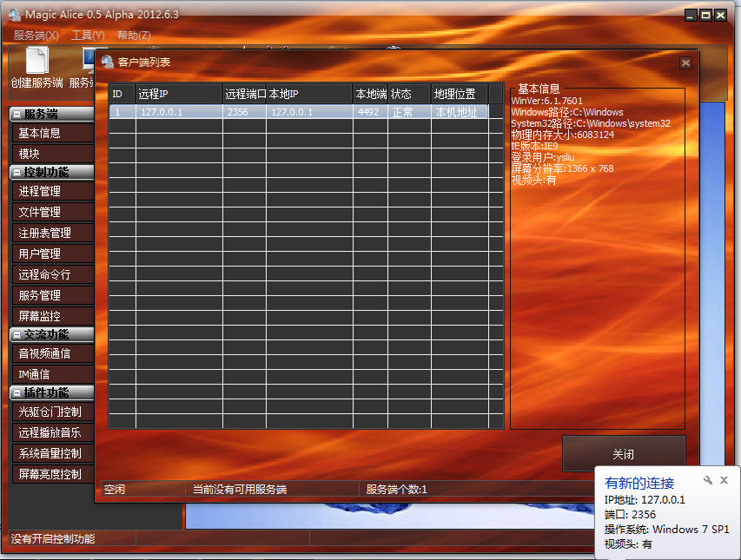The height and width of the screenshot is (560, 741).
Task: Open the 帮助(Z) menu
Action: click(x=134, y=36)
